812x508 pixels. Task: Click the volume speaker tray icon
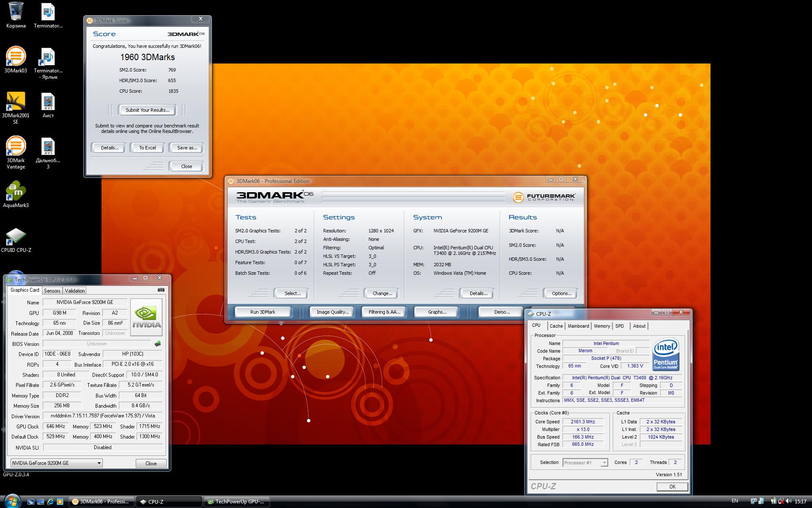coord(788,501)
